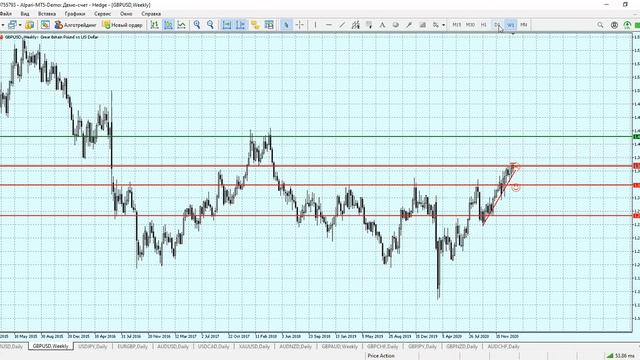Image resolution: width=640 pixels, height=360 pixels.
Task: Select the arrows marker tool
Action: pyautogui.click(x=409, y=25)
